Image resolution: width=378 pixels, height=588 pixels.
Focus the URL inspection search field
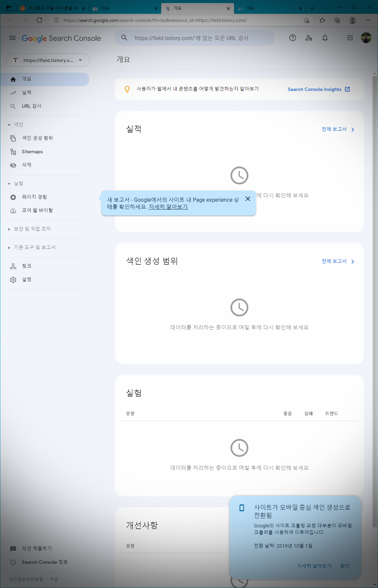tap(195, 38)
